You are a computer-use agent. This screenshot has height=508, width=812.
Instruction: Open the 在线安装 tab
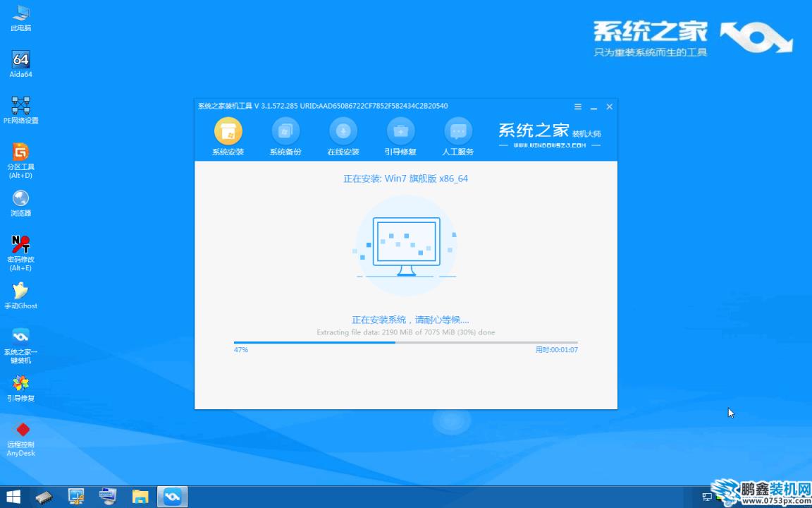coord(343,137)
